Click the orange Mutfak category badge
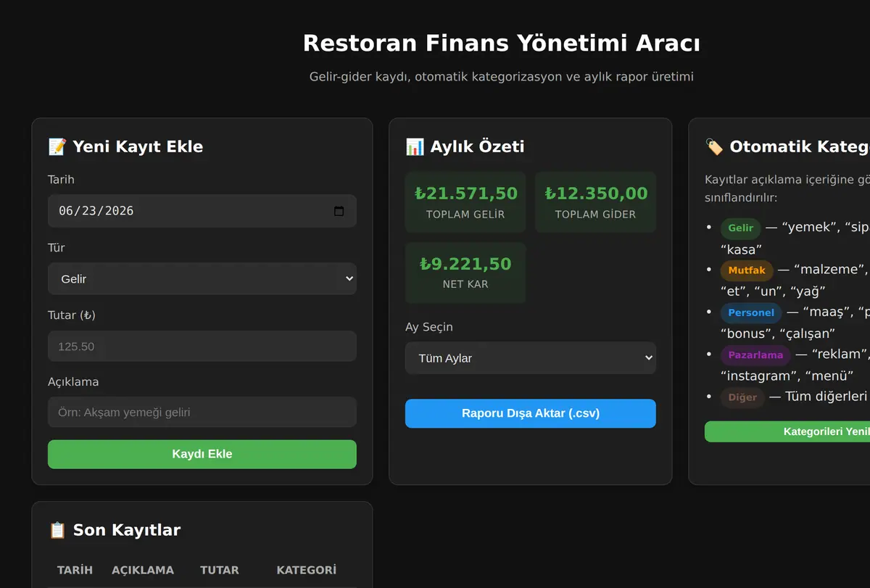This screenshot has width=870, height=588. pos(747,270)
